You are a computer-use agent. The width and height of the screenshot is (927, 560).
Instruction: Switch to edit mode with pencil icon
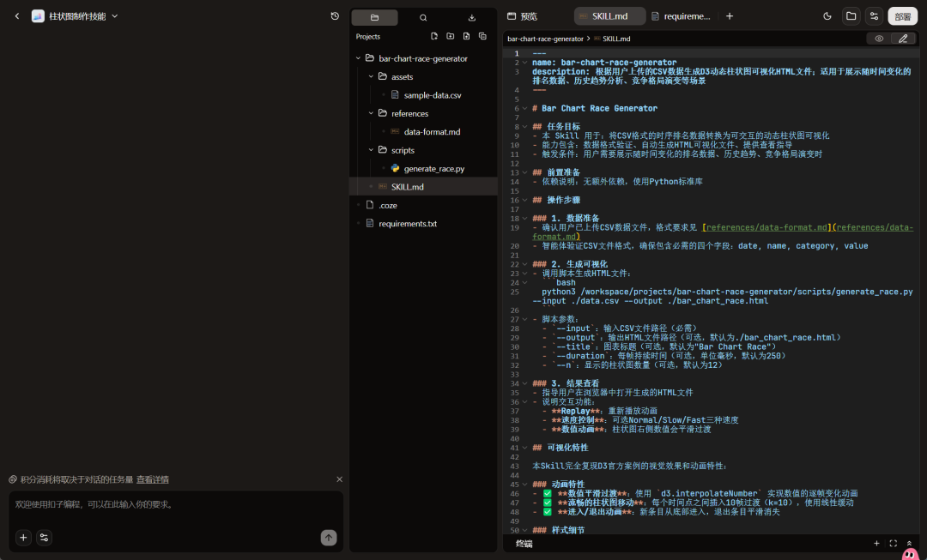[903, 39]
